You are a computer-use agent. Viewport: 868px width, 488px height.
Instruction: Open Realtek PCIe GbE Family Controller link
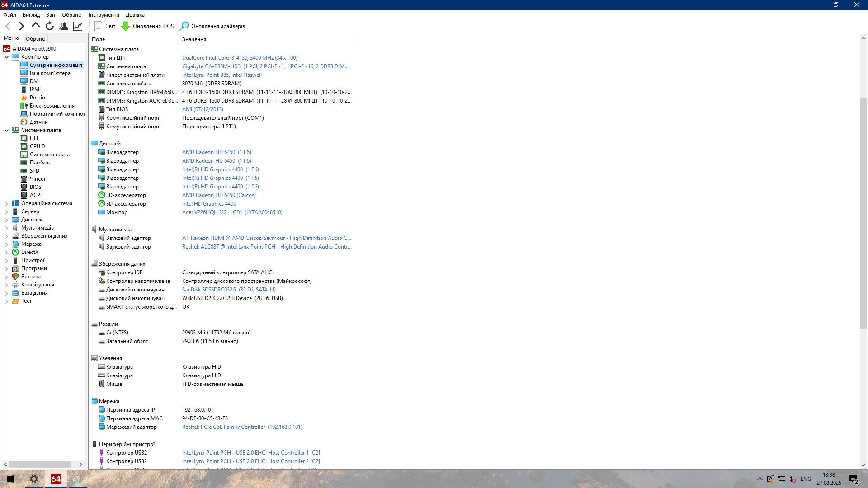click(242, 427)
